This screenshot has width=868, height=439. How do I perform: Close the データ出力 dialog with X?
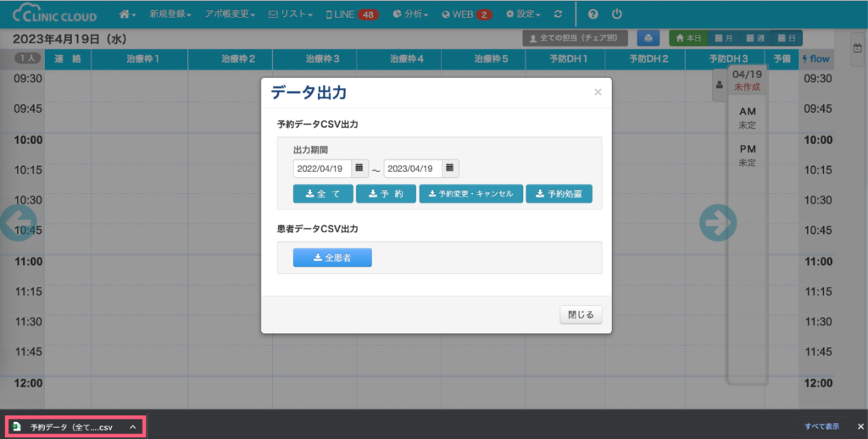click(x=598, y=92)
